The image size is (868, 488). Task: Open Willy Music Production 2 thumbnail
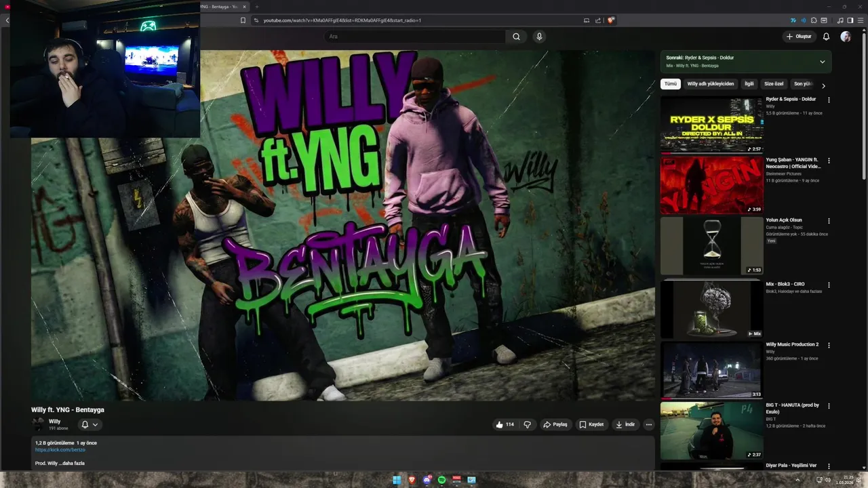coord(711,370)
